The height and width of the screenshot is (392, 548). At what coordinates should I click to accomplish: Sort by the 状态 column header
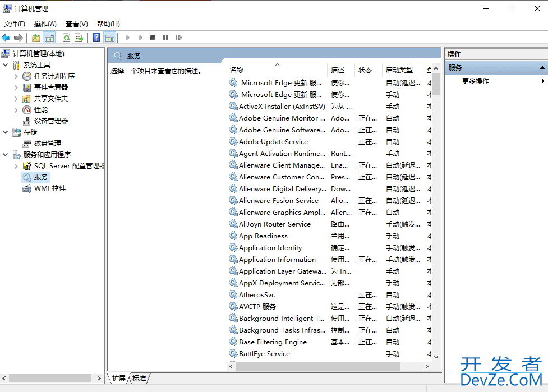[x=368, y=70]
